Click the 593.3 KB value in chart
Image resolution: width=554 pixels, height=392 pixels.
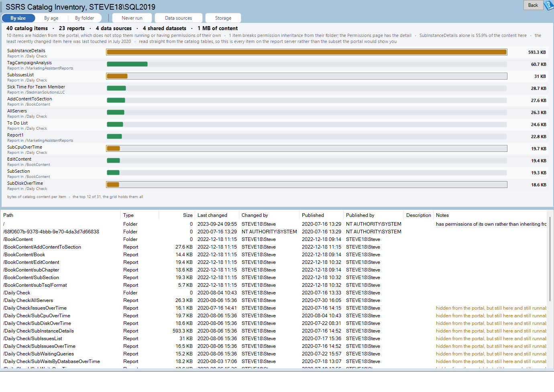point(537,52)
